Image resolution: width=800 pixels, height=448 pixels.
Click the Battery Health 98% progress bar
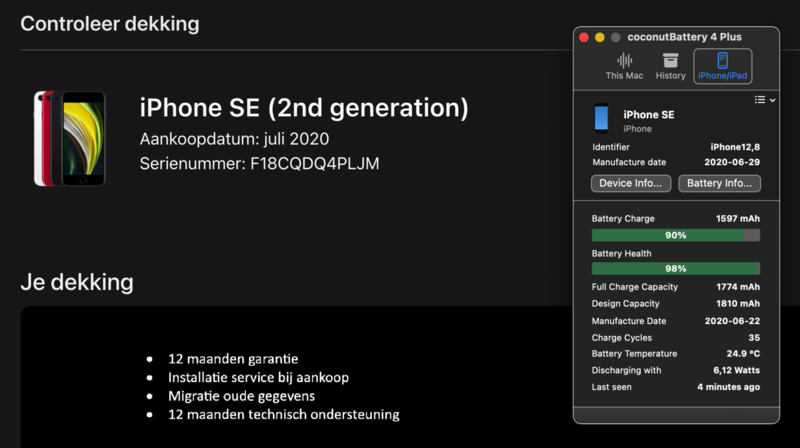(676, 268)
